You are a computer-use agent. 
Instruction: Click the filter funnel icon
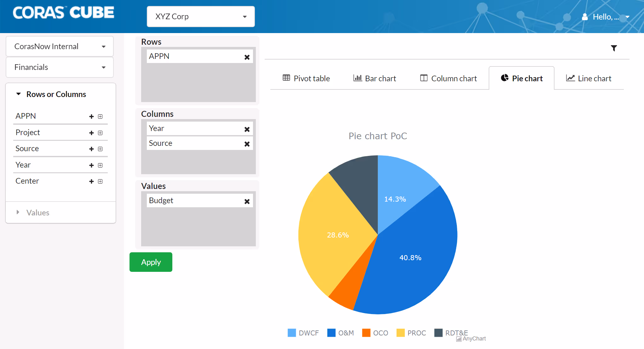(x=614, y=48)
